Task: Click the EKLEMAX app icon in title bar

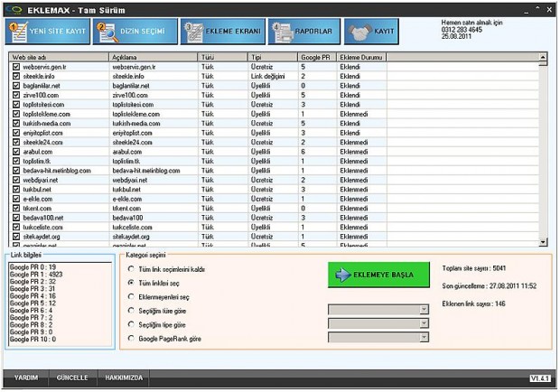Action: point(10,7)
